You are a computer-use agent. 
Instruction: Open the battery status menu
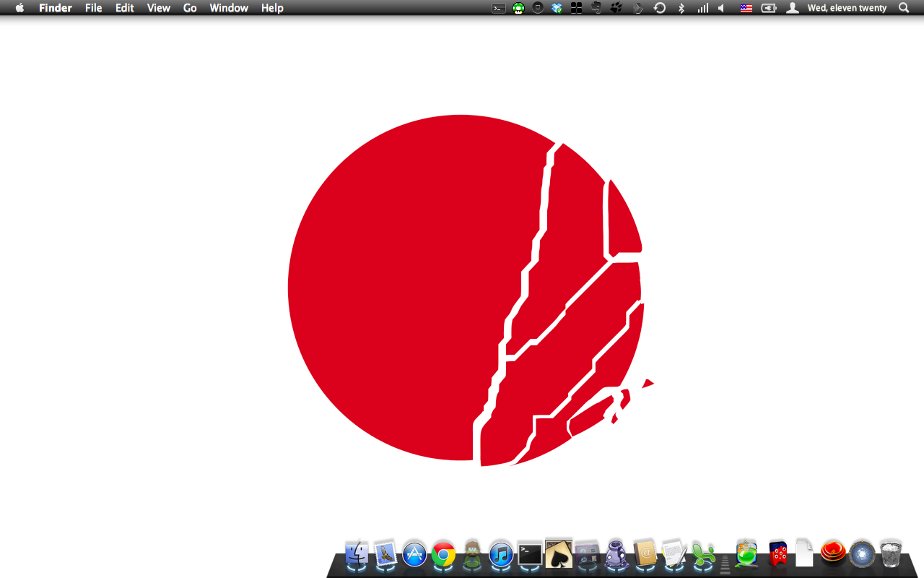(769, 8)
